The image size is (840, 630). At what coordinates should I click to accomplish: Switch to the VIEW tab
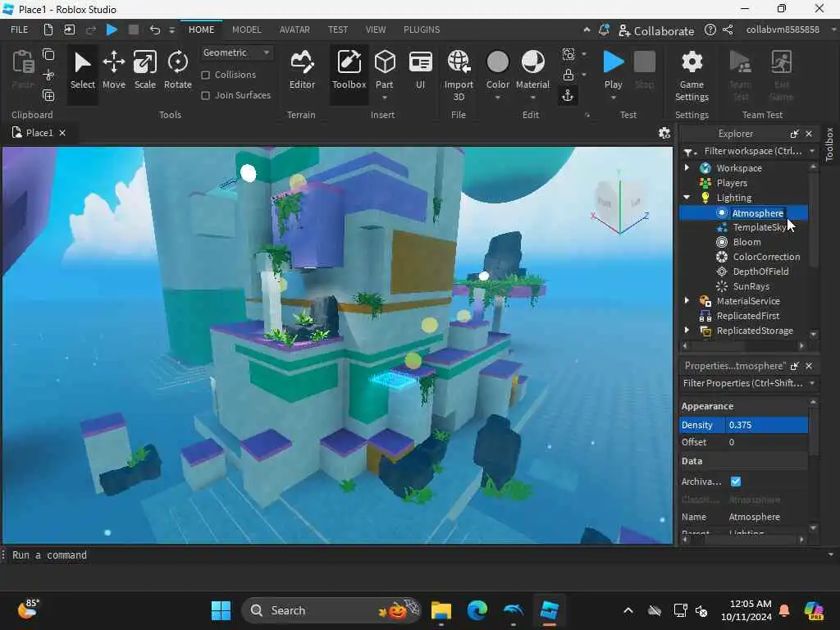click(x=376, y=30)
